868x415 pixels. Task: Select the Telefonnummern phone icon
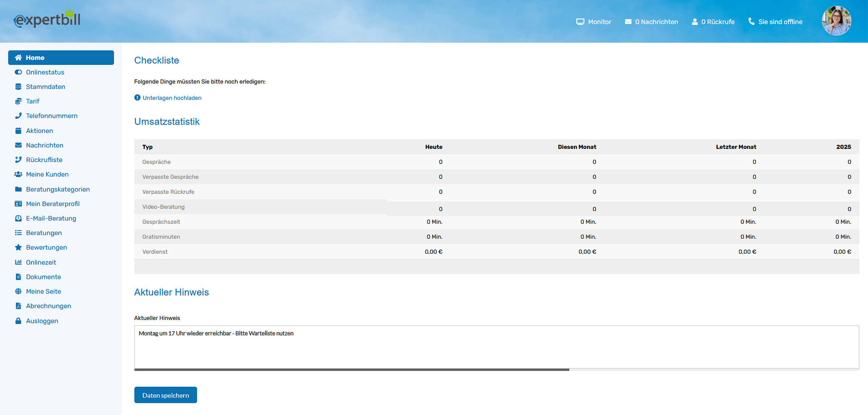pos(19,116)
